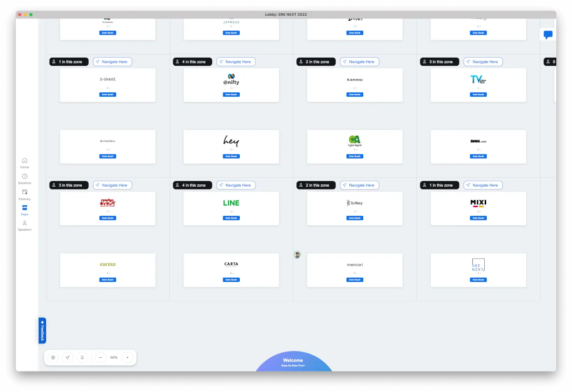Click the TVer logo
The width and height of the screenshot is (572, 392).
[478, 79]
